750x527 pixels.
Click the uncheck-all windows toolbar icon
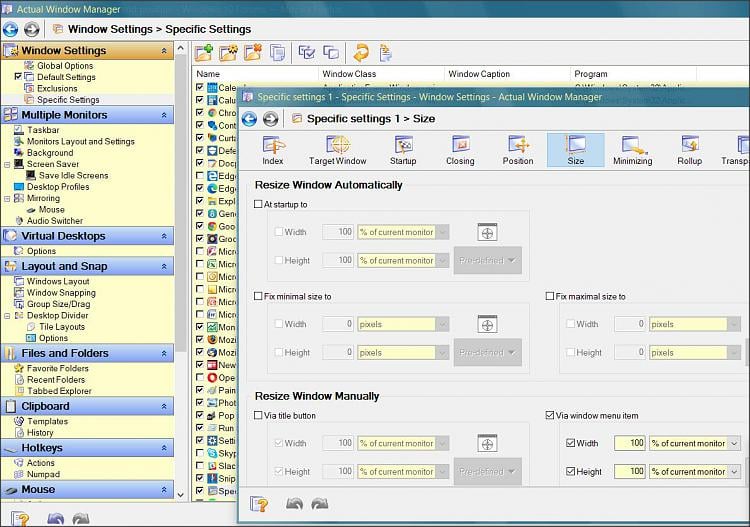pos(331,53)
